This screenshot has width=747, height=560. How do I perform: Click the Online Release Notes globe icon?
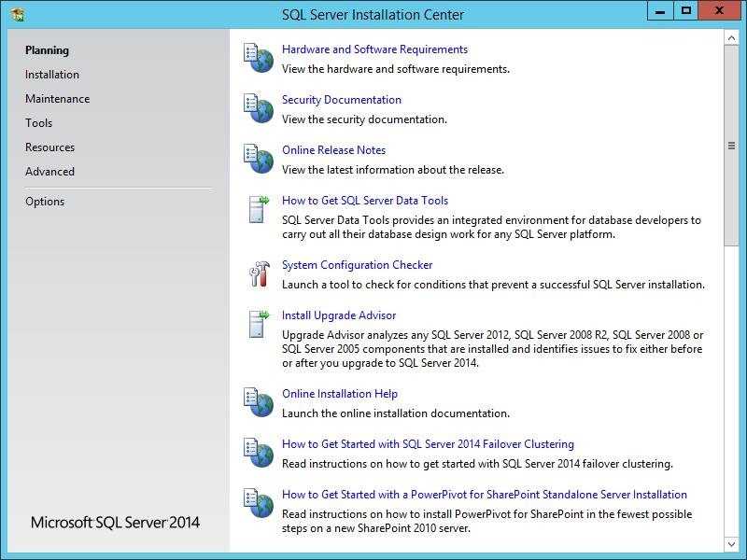(x=259, y=159)
